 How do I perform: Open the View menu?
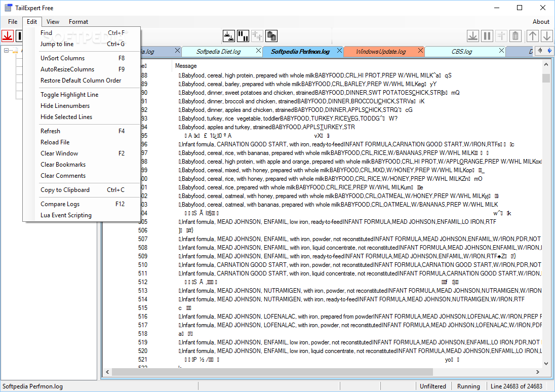tap(53, 22)
